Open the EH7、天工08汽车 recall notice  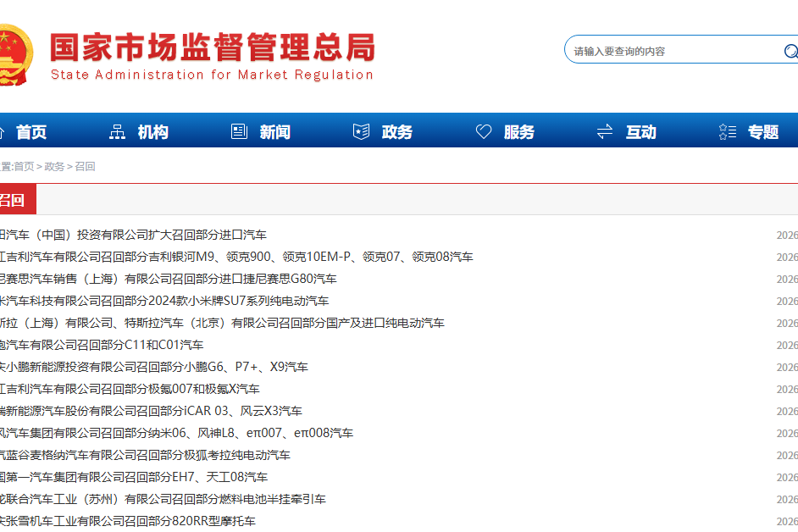134,477
